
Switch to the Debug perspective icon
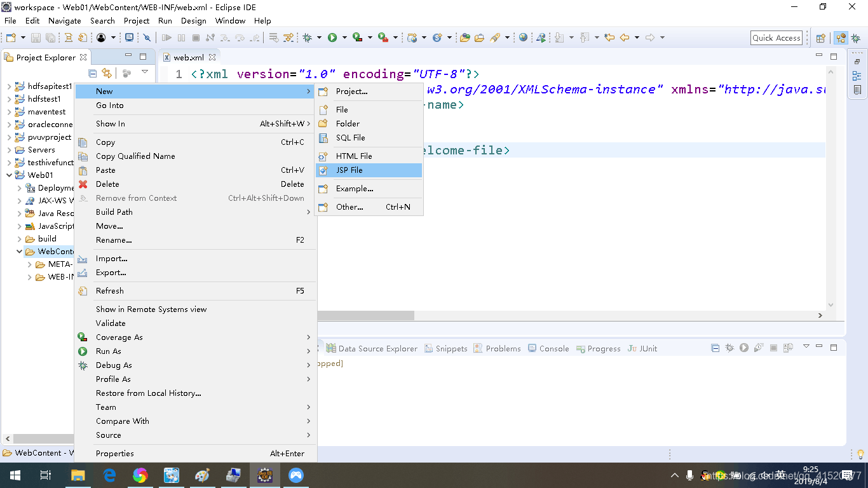point(856,37)
